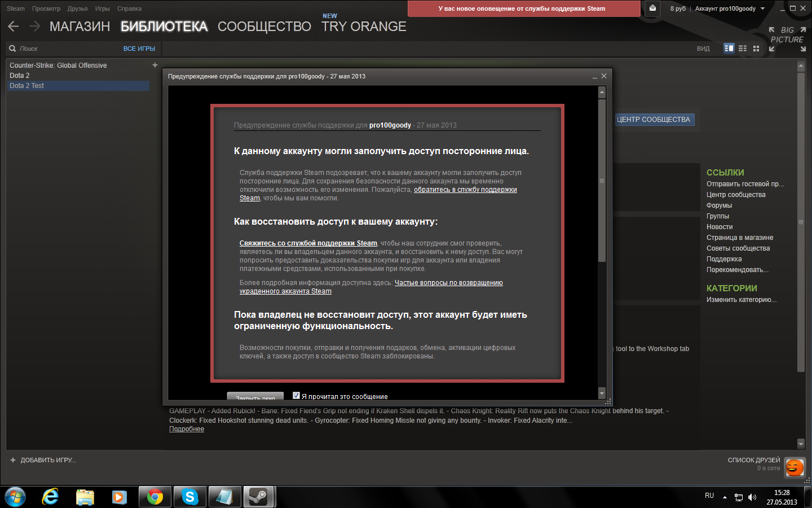Click the new support notification banner

(x=524, y=8)
